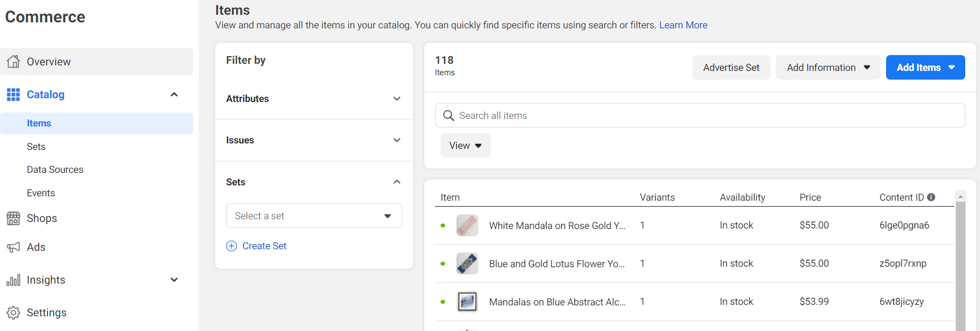Screen dimensions: 980x331
Task: Click the Content ID info icon
Action: click(x=931, y=197)
